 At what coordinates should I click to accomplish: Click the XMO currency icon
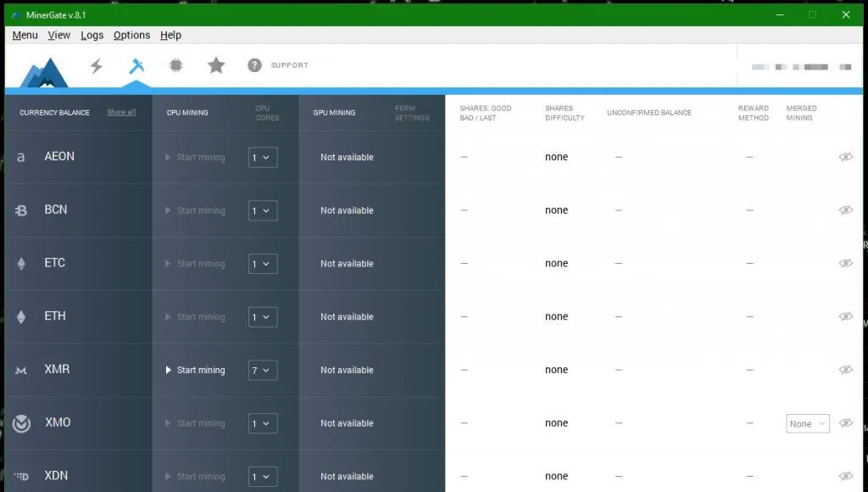point(21,423)
